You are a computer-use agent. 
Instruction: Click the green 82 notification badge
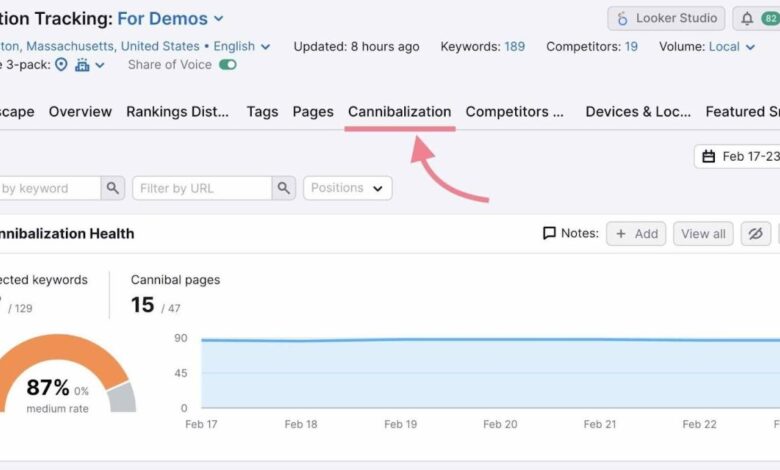click(x=771, y=19)
